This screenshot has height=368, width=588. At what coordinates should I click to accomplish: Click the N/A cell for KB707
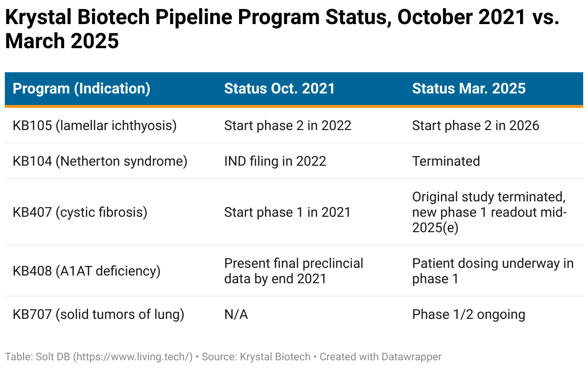click(x=236, y=315)
